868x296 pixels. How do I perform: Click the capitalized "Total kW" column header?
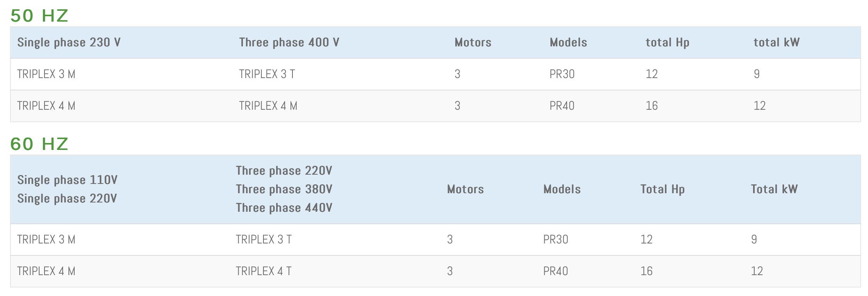coord(774,189)
